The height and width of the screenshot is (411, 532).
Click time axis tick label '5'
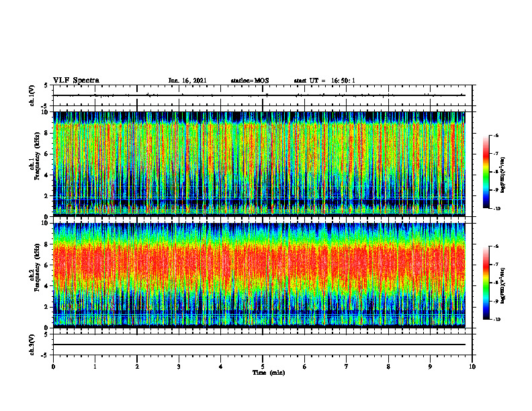pos(263,367)
